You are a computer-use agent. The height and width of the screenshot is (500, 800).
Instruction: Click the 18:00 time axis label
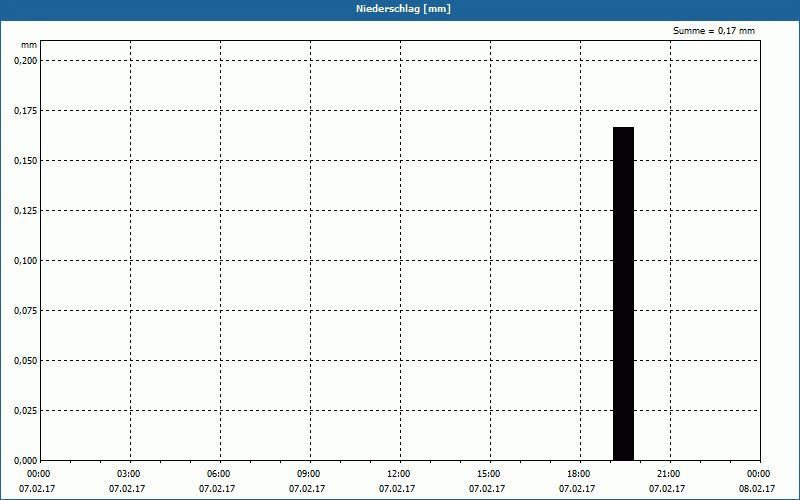(x=579, y=474)
